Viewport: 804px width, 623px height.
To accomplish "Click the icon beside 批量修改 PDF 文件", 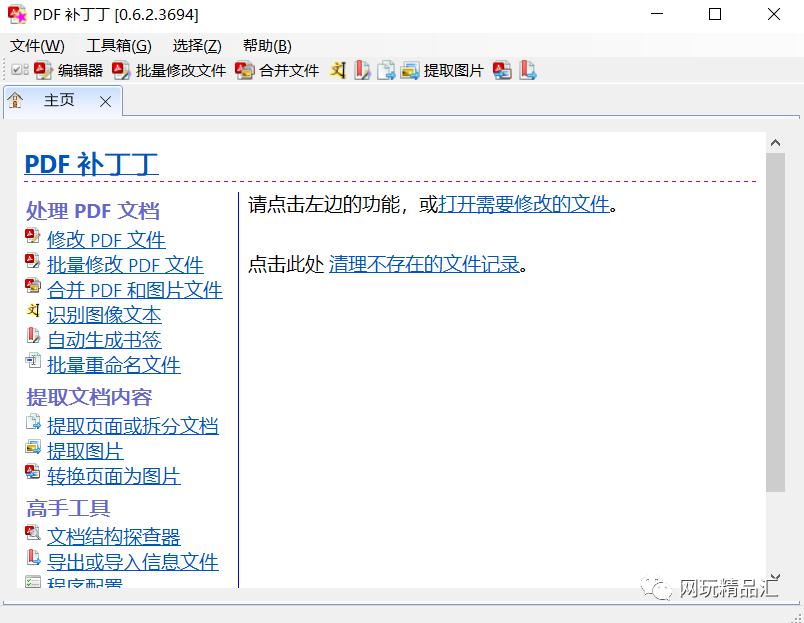I will [33, 261].
